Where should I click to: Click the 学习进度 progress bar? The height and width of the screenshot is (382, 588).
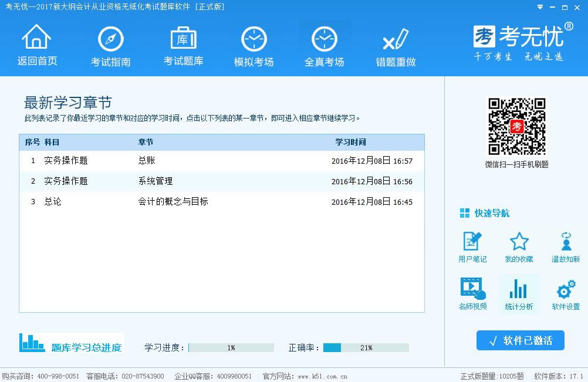231,348
